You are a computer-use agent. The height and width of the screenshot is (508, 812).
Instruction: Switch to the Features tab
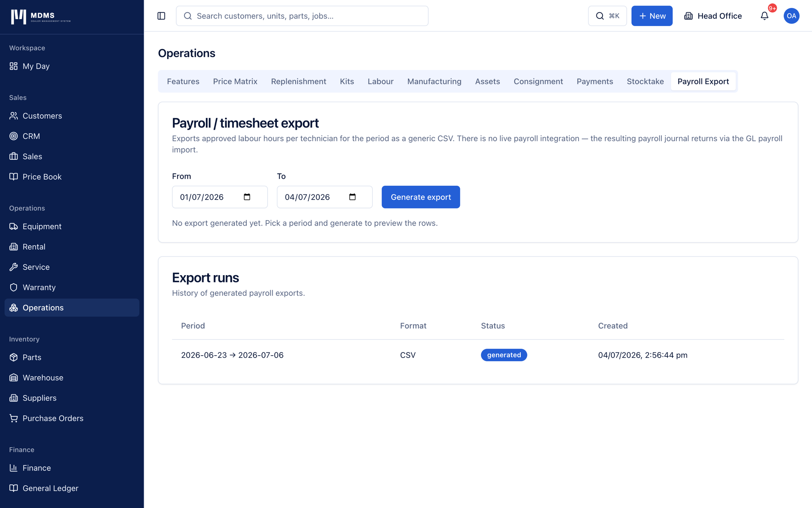point(183,81)
